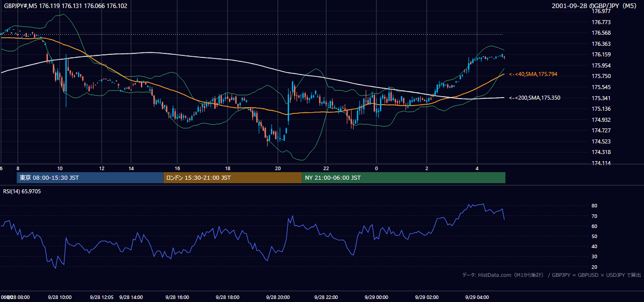Screen dimensions: 644x302
Task: Click price axis value 176.773
Action: click(602, 22)
